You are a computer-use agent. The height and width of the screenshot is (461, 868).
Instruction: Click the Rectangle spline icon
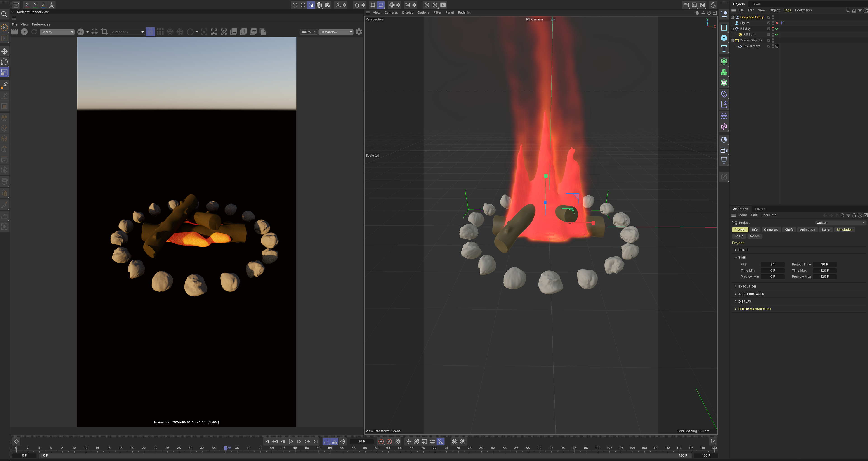(x=724, y=28)
